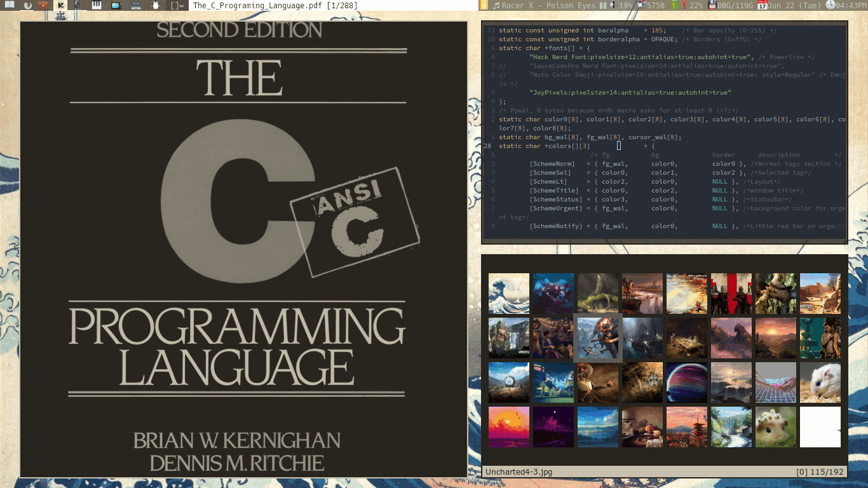
Task: Select the country road village thumbnail
Action: 731,427
